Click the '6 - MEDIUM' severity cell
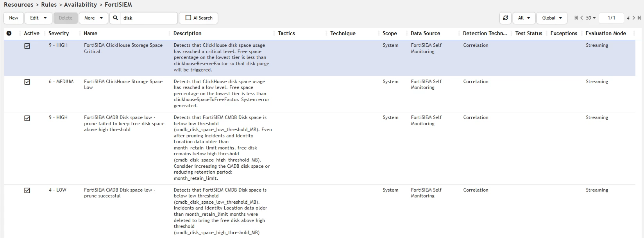 coord(61,82)
